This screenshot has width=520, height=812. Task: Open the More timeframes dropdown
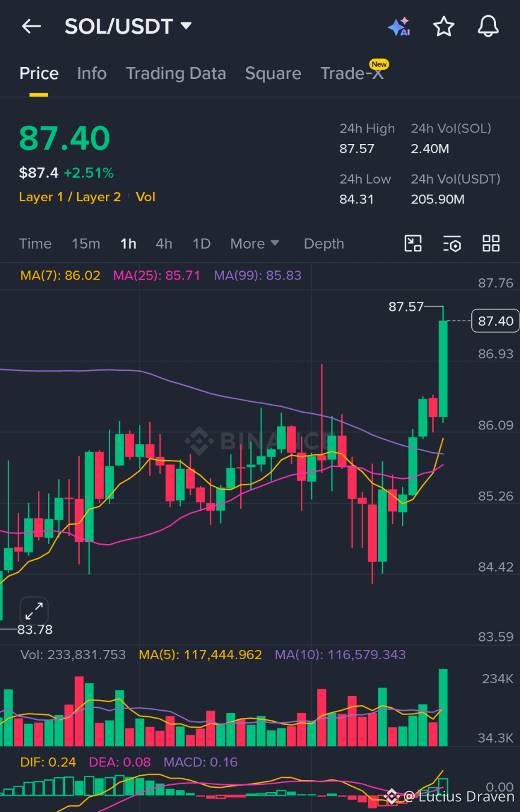(x=255, y=243)
